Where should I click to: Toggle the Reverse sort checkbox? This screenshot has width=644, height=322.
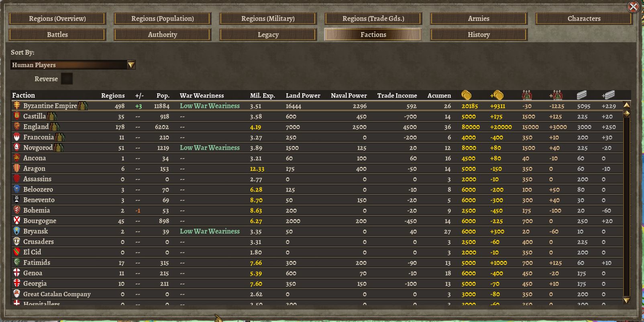pos(67,79)
